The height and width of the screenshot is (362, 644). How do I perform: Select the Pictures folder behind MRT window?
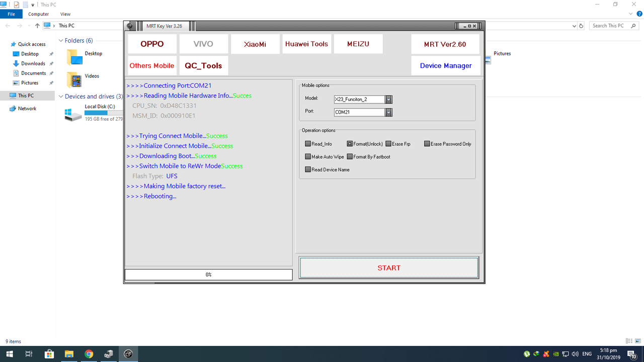(x=502, y=54)
